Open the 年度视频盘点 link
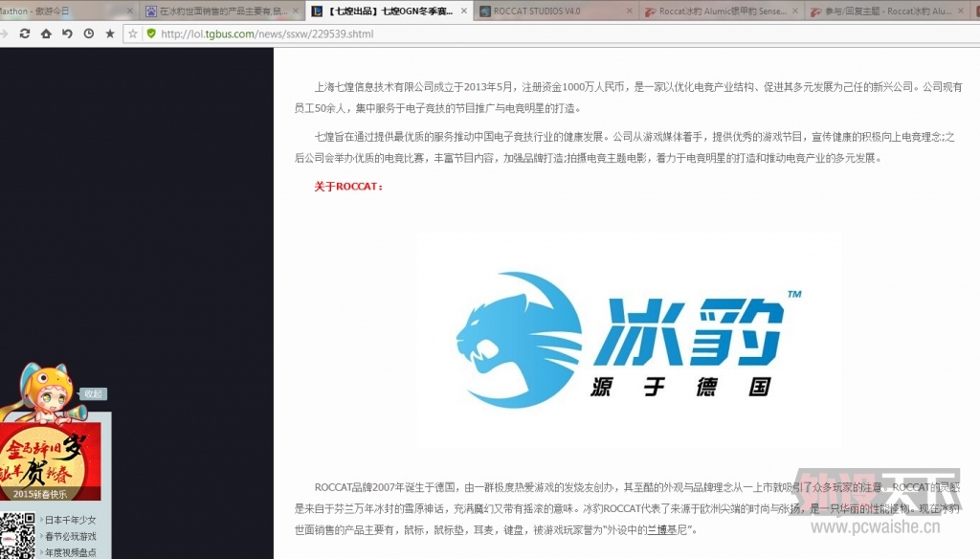The height and width of the screenshot is (559, 980). click(x=70, y=552)
